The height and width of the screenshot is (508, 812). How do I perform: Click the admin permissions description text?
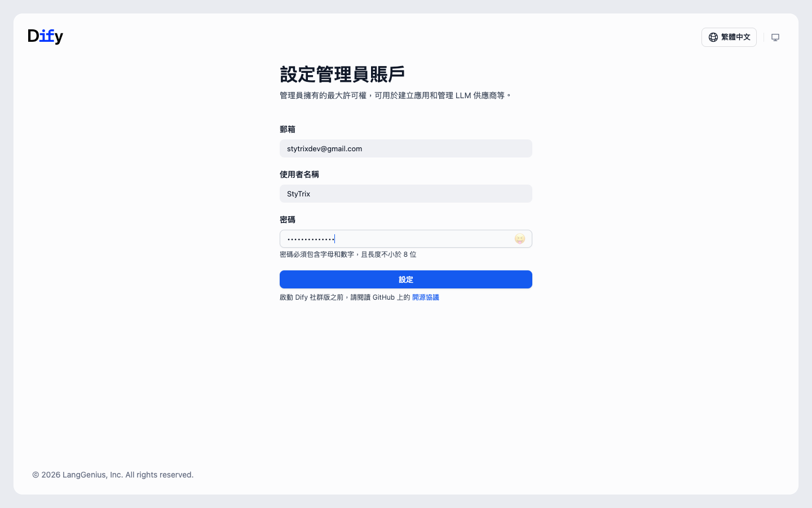pyautogui.click(x=396, y=95)
